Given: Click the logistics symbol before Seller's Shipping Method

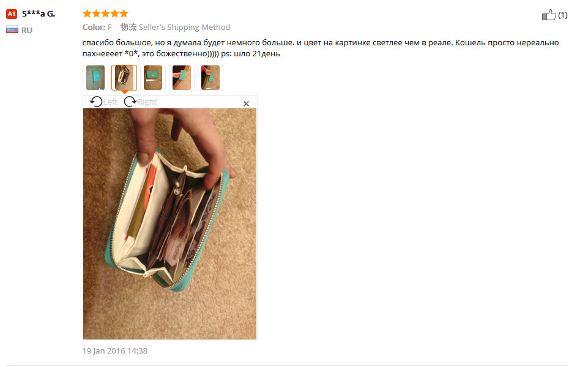Looking at the screenshot, I should [128, 27].
